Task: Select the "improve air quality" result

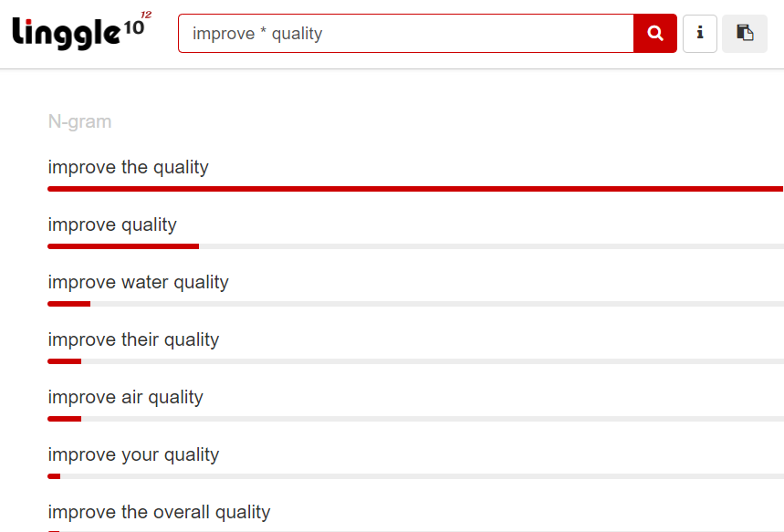Action: point(126,397)
